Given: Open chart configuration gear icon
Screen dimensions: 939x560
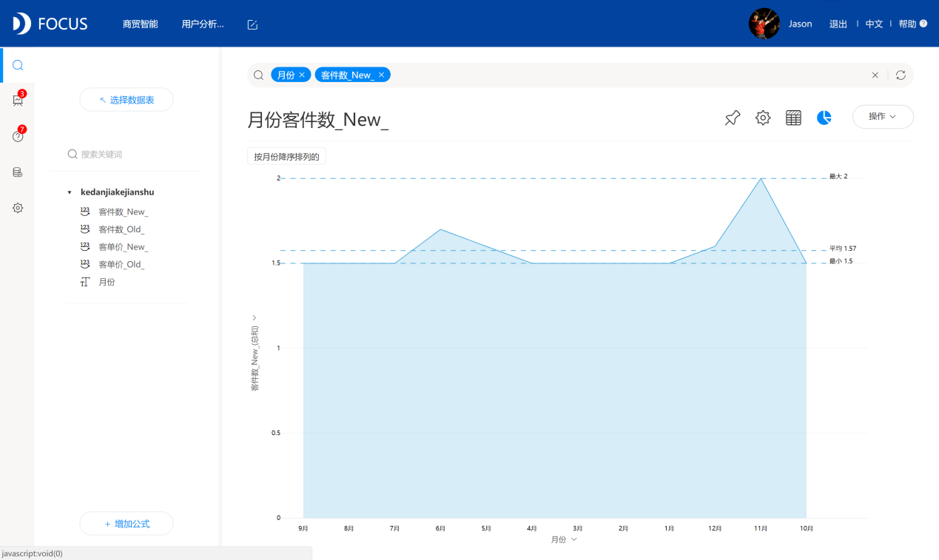Looking at the screenshot, I should [763, 118].
